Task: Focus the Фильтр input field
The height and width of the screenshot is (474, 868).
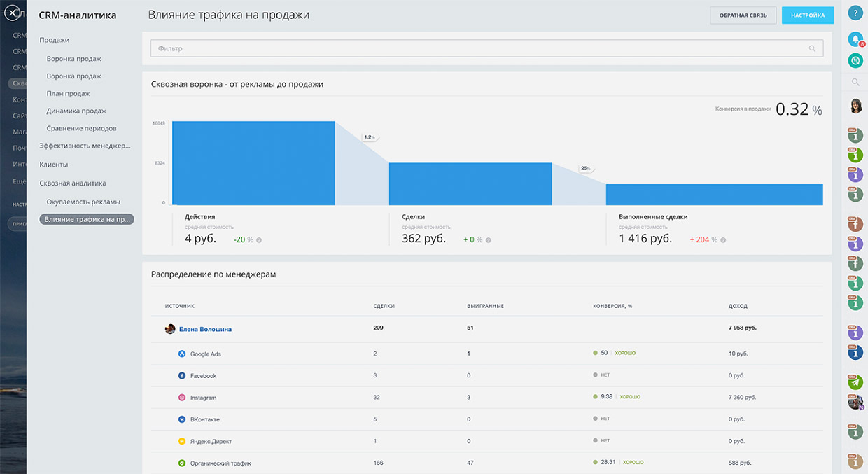Action: (x=476, y=48)
